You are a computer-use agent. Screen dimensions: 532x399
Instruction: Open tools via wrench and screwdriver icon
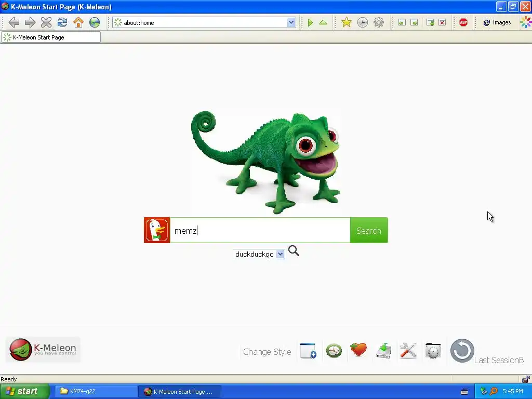(408, 351)
